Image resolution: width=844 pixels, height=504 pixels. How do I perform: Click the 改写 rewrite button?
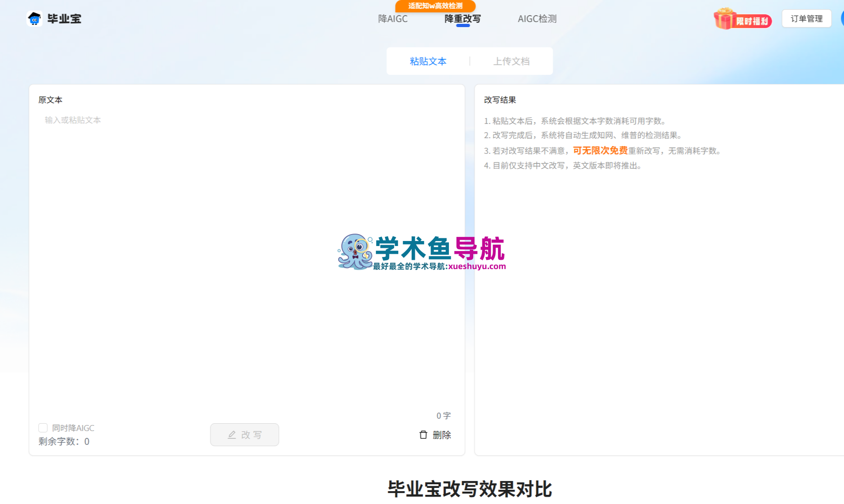point(244,435)
